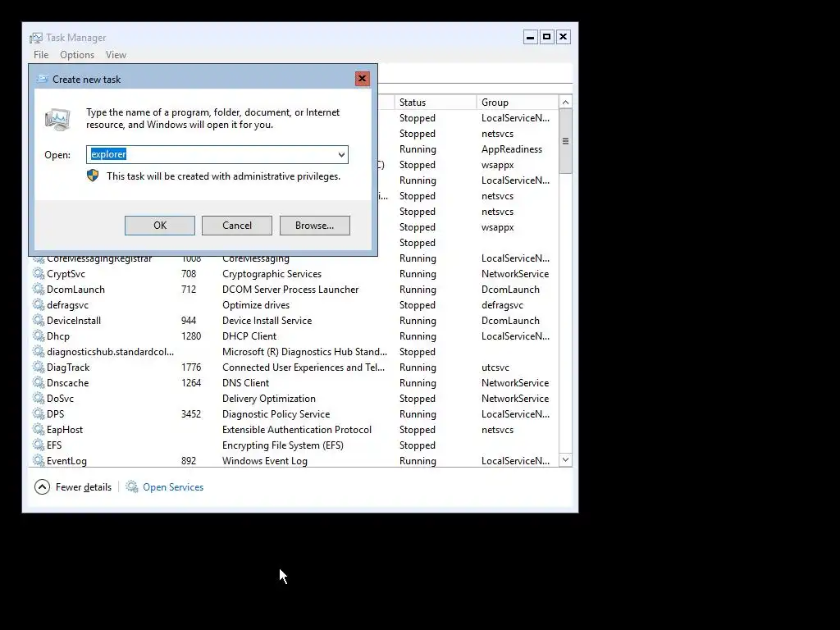Click the Browse... button
Screen dimensions: 840x630
point(314,226)
